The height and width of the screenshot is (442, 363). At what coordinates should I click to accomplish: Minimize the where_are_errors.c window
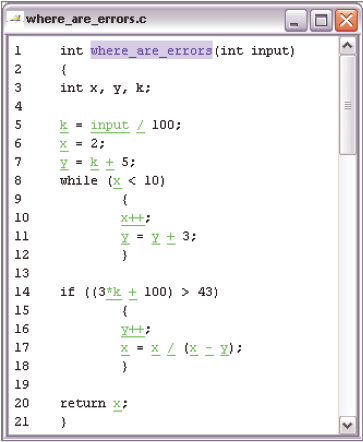pyautogui.click(x=296, y=20)
